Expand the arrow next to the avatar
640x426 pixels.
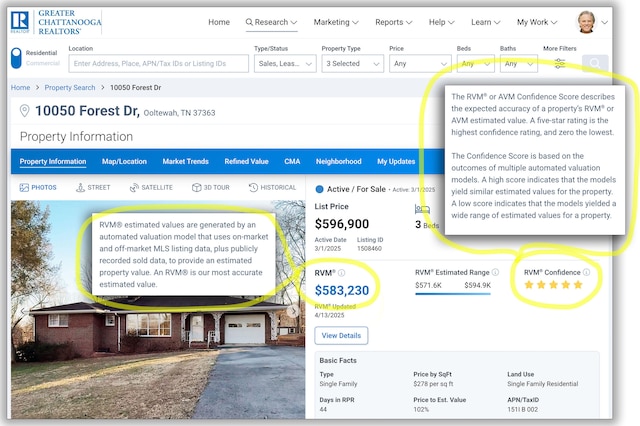[x=604, y=22]
